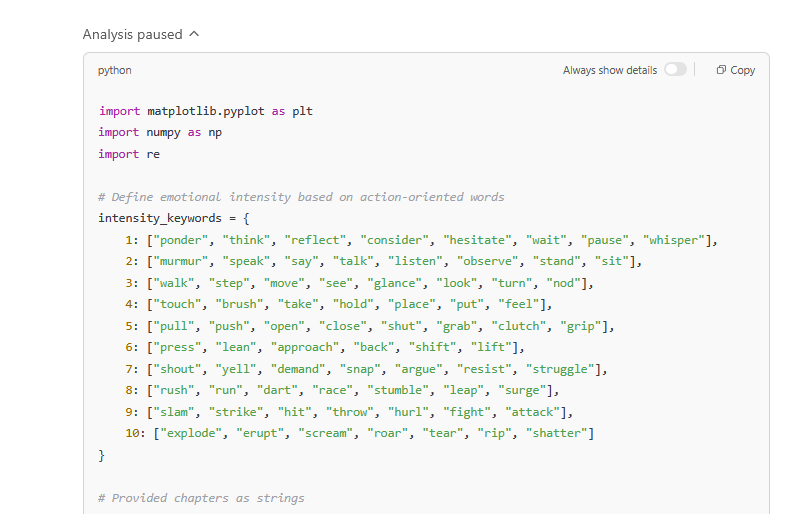Collapse the Analysis paused section heading
Viewport: 808px width, 514px height.
coord(132,34)
